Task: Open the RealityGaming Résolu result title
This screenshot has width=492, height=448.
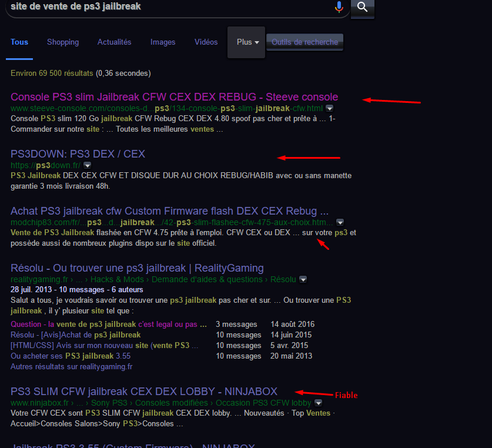Action: pyautogui.click(x=137, y=268)
